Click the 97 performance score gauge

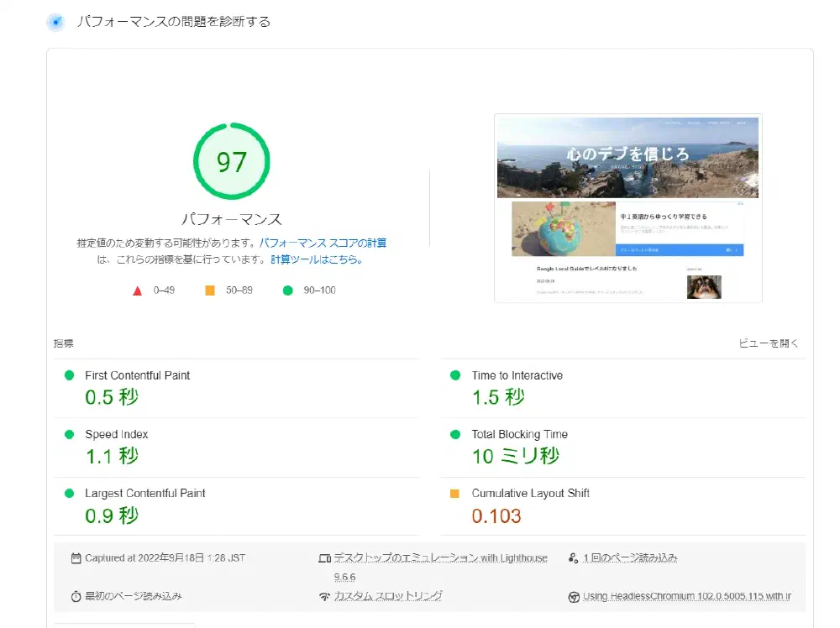[232, 161]
